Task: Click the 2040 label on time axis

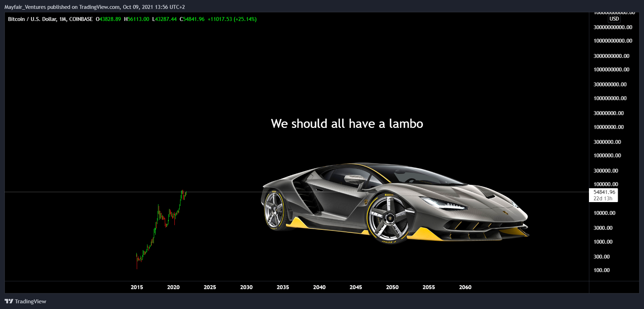Action: (x=319, y=287)
